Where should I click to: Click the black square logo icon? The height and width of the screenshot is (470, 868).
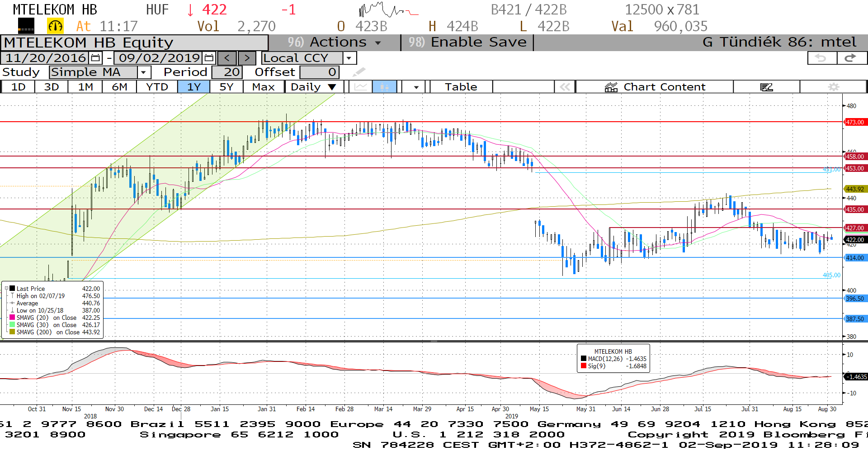[26, 26]
